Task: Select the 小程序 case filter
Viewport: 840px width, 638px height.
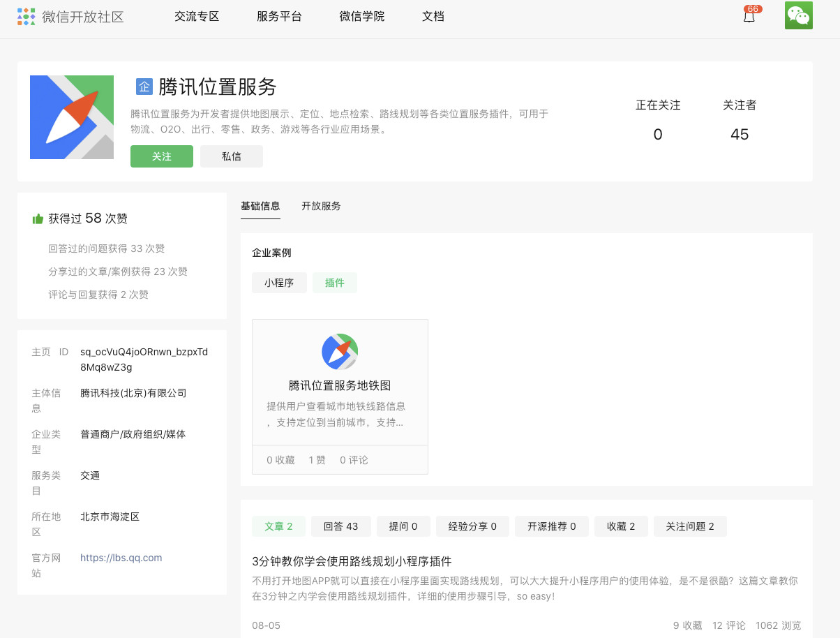Action: [x=279, y=283]
